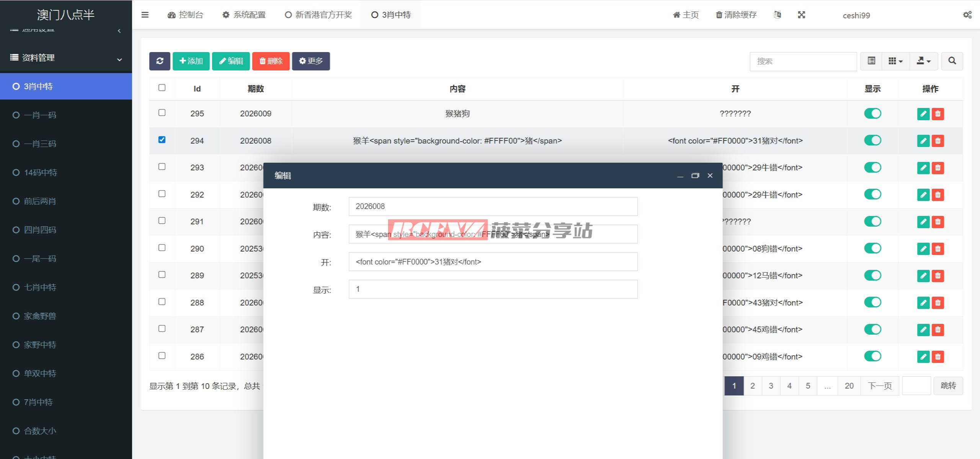
Task: Click the settings gears icon top right
Action: coord(967,15)
